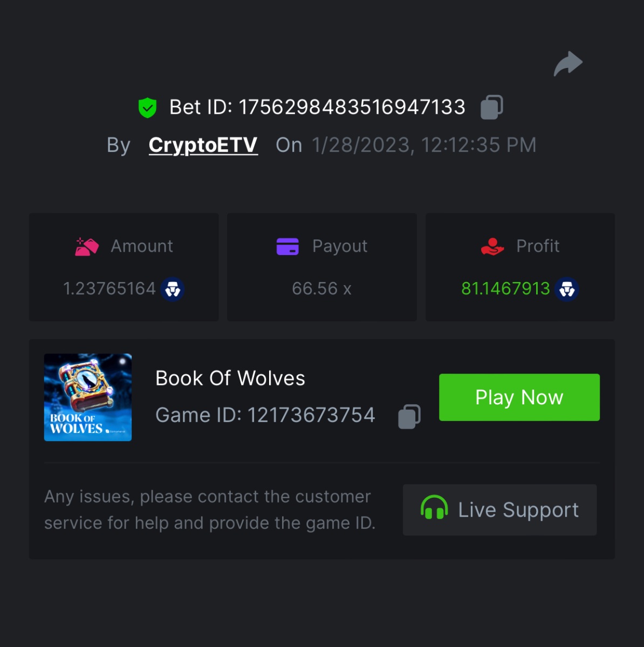Open the Book Of Wolves game thumbnail
The height and width of the screenshot is (647, 644).
coord(88,397)
